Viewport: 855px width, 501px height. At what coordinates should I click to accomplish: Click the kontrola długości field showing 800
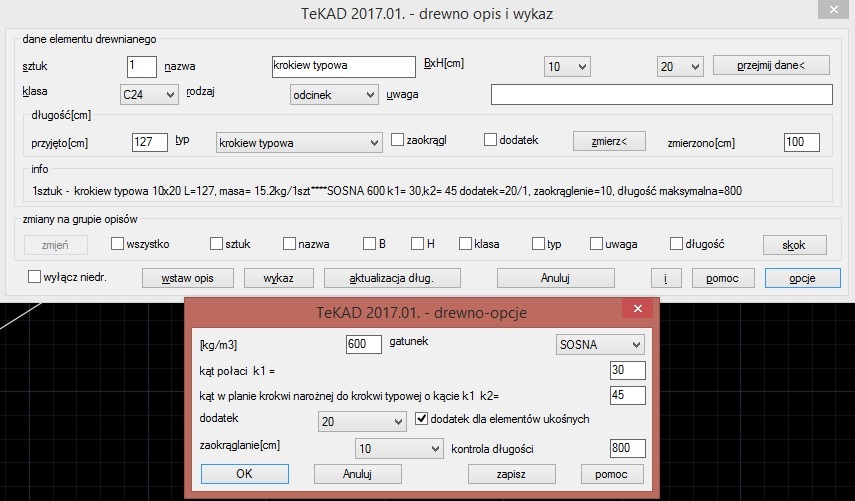[x=628, y=448]
